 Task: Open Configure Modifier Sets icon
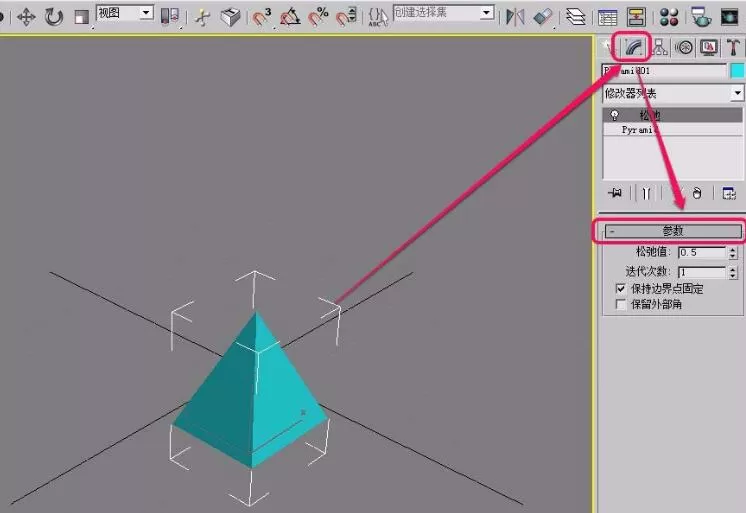click(x=729, y=193)
